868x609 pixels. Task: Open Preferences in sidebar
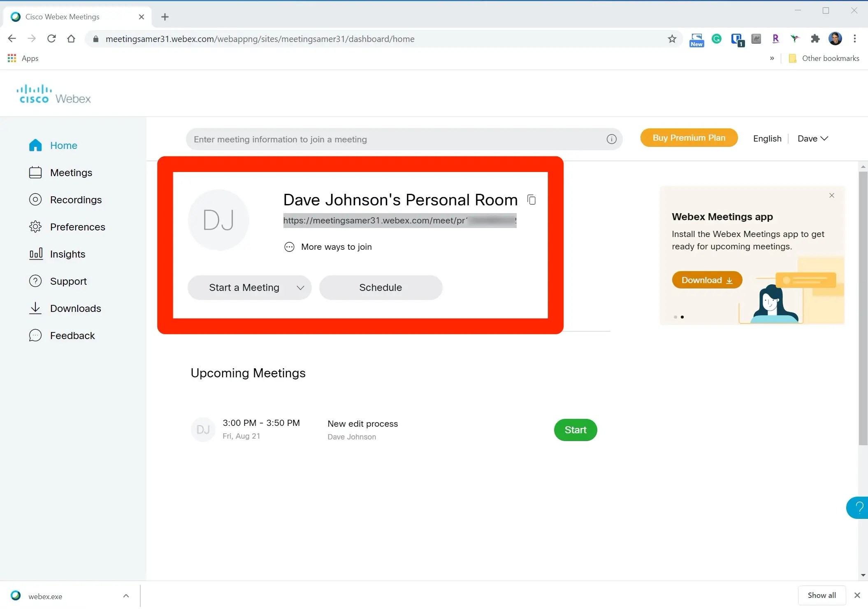(77, 227)
